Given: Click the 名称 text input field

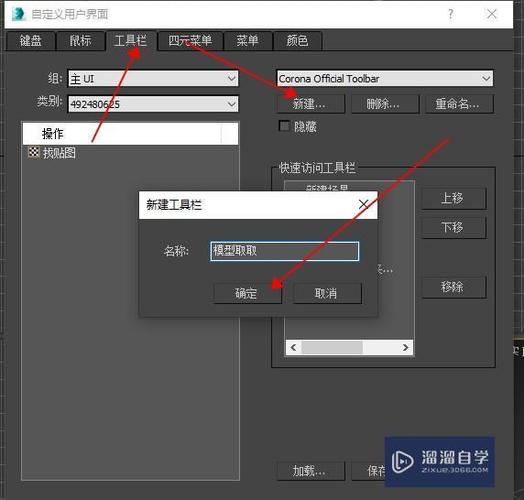Looking at the screenshot, I should click(284, 251).
